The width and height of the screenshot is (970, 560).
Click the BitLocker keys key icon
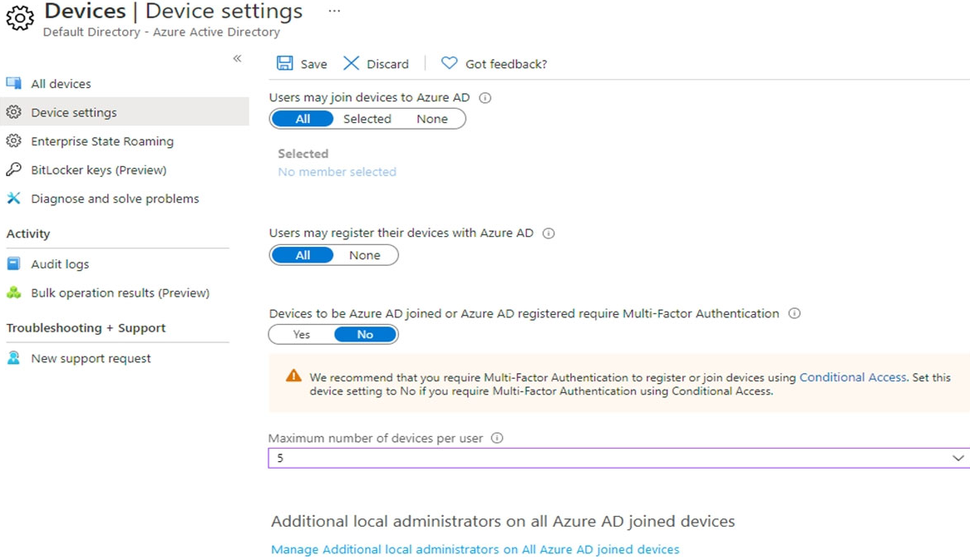[x=13, y=169]
